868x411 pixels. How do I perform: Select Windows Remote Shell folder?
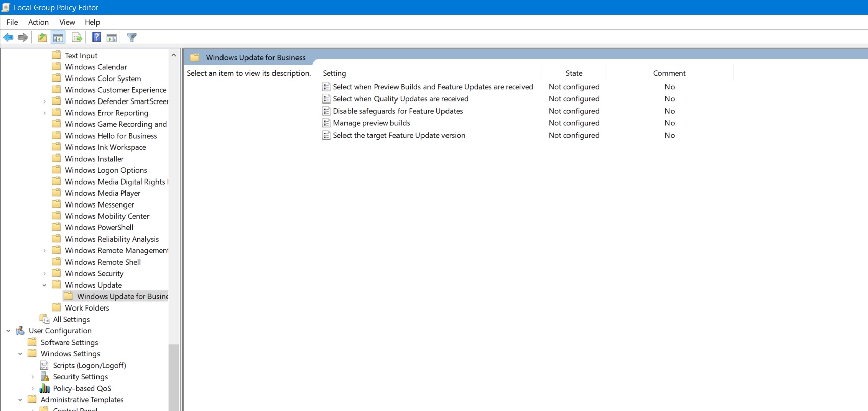pyautogui.click(x=103, y=262)
